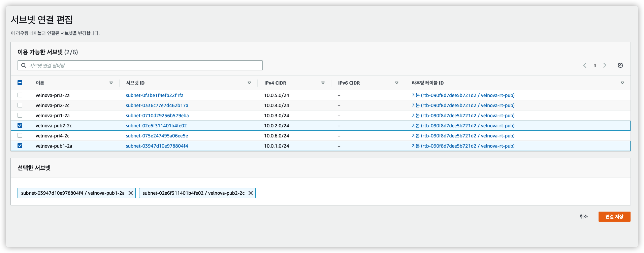644x253 pixels.
Task: Go to next page arrow
Action: click(x=605, y=66)
